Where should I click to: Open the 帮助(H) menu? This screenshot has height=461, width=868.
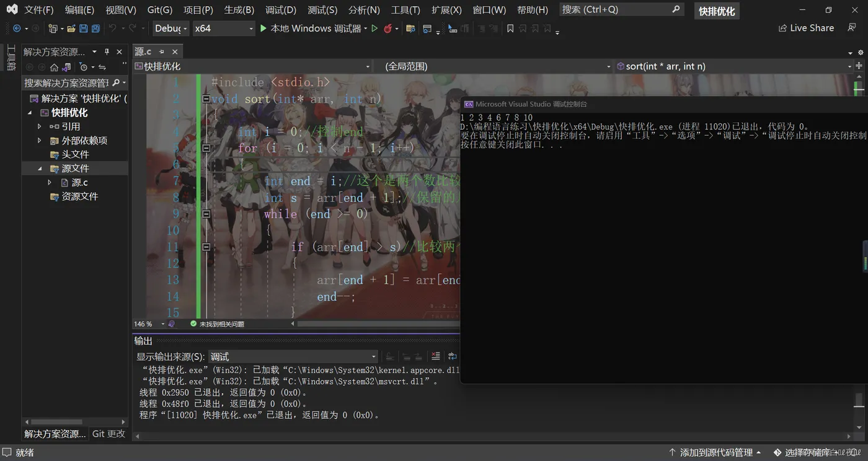pos(533,10)
